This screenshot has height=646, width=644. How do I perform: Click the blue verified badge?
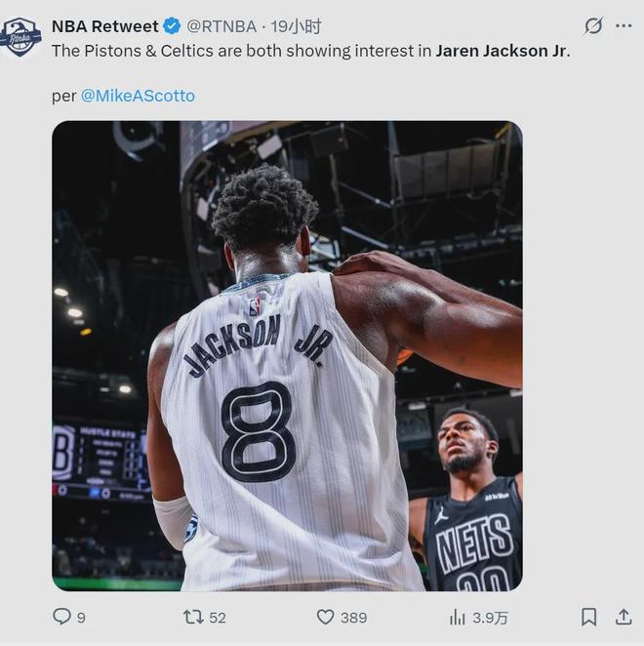click(x=172, y=26)
